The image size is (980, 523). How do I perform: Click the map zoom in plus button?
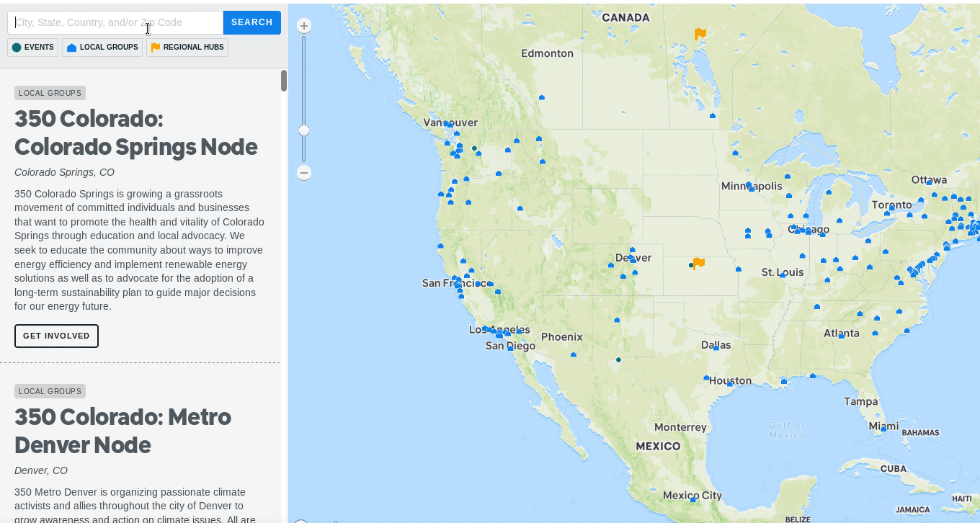[304, 26]
